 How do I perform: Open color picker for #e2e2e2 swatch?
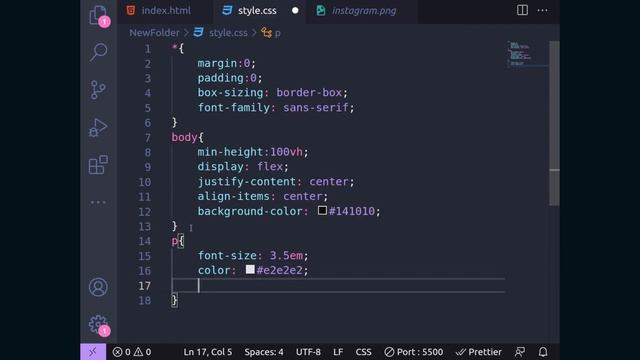(x=250, y=269)
